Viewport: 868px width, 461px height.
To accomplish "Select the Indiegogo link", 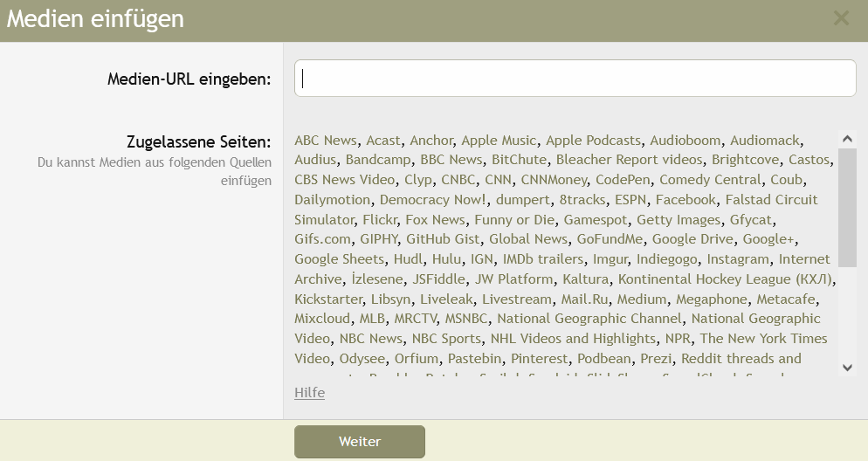I will pyautogui.click(x=666, y=259).
